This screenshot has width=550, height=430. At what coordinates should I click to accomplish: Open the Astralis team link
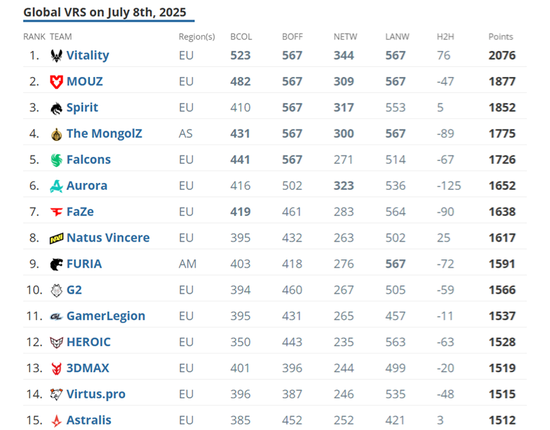coord(89,420)
